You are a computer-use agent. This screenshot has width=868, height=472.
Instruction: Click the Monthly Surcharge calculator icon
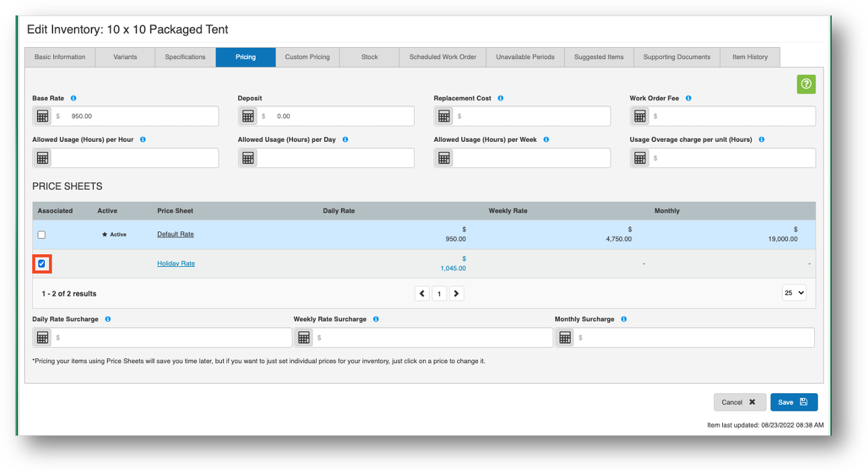[565, 338]
